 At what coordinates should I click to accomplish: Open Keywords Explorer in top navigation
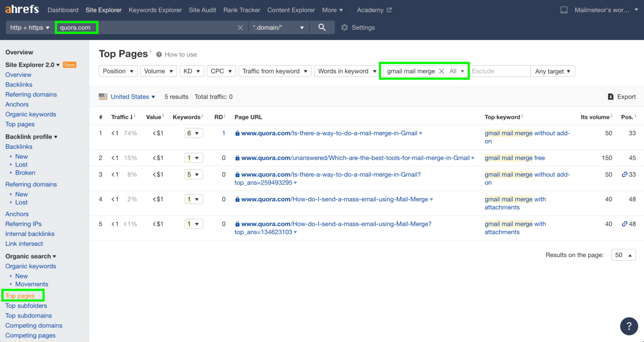tap(155, 10)
